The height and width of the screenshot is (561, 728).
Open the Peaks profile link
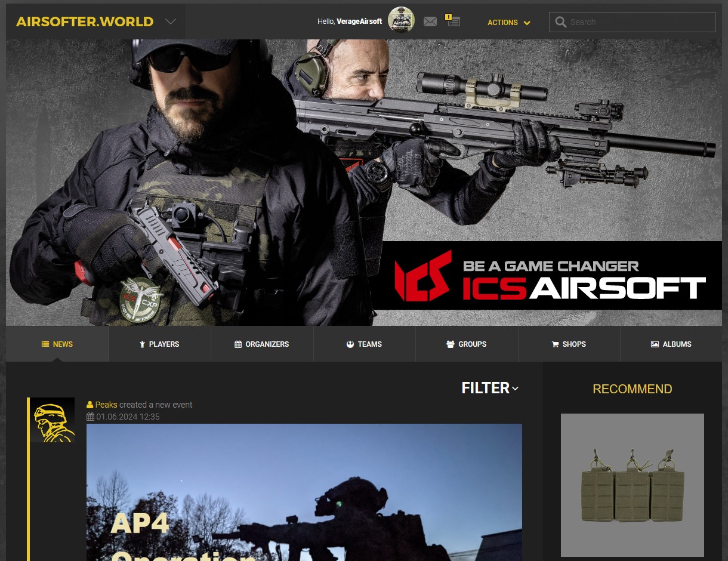(106, 405)
